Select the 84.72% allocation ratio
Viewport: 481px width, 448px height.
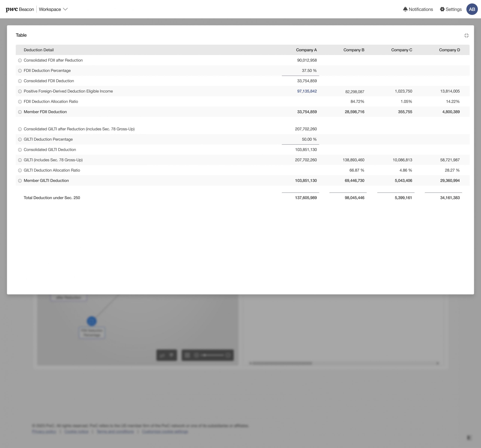(357, 102)
